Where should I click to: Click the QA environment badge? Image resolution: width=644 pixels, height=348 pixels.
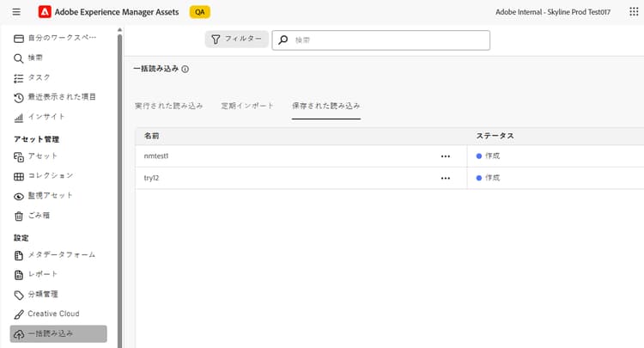click(x=199, y=12)
